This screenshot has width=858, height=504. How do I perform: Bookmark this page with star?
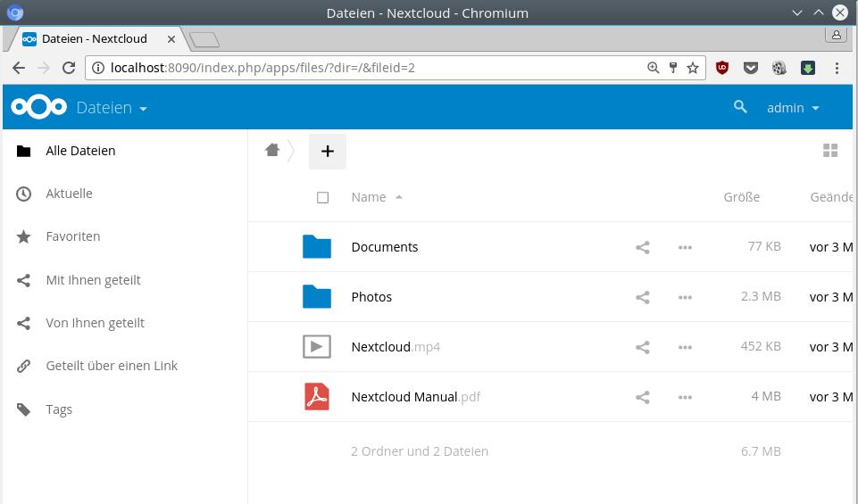pyautogui.click(x=693, y=68)
